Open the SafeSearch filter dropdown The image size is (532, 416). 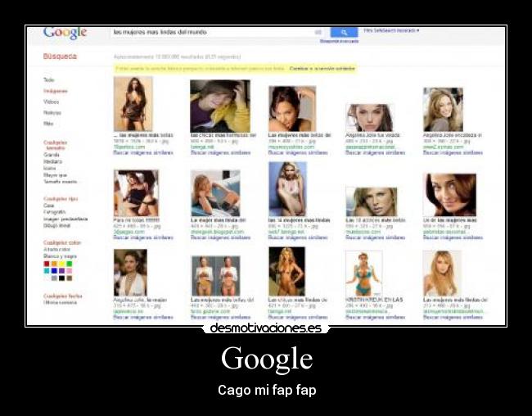[x=391, y=30]
